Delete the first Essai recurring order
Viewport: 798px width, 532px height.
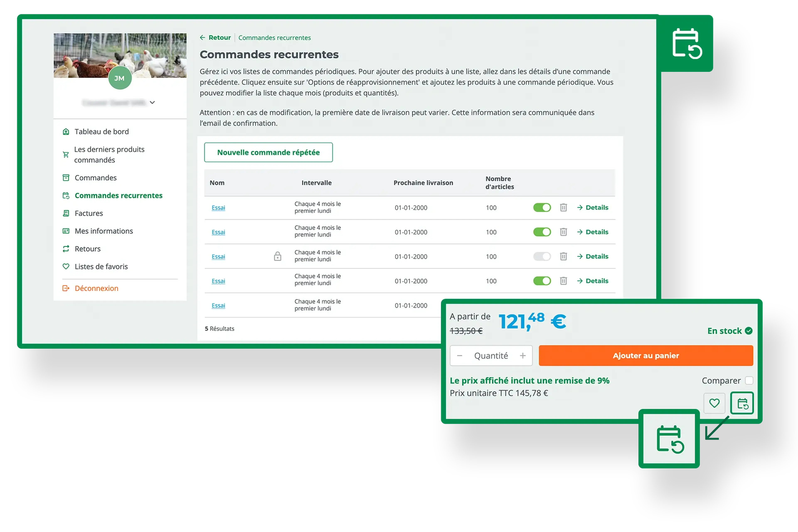pyautogui.click(x=563, y=207)
